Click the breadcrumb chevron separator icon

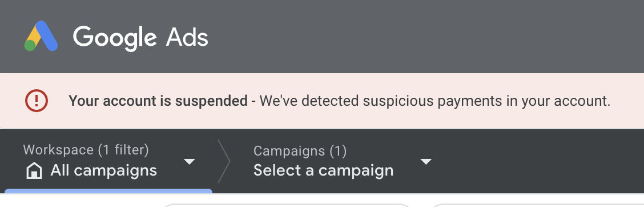click(224, 161)
